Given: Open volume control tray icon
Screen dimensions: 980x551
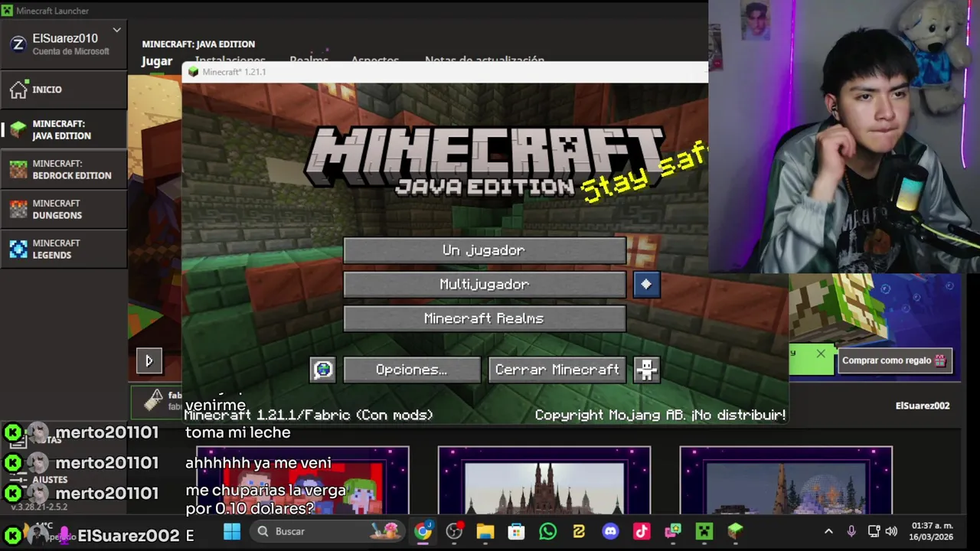Looking at the screenshot, I should (x=891, y=531).
